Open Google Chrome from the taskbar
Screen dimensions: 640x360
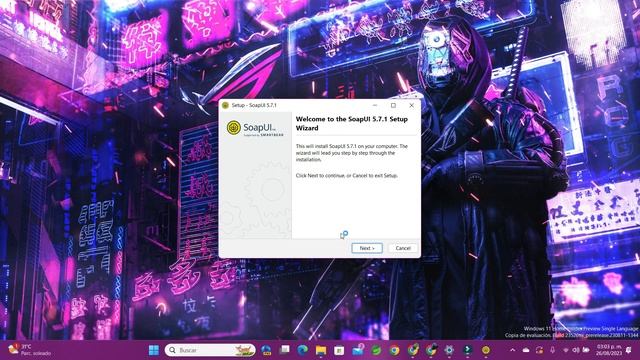pyautogui.click(x=394, y=350)
